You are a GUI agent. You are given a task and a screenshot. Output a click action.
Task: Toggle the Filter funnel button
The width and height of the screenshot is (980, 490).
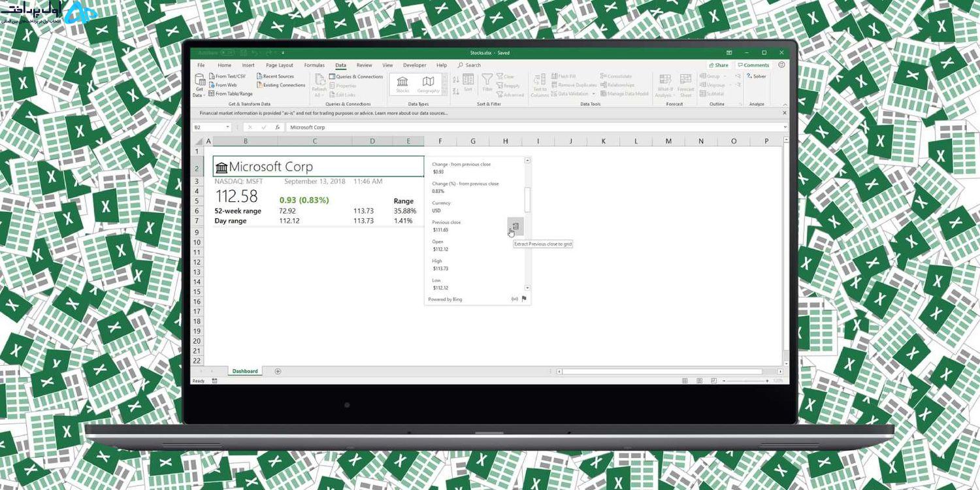487,82
